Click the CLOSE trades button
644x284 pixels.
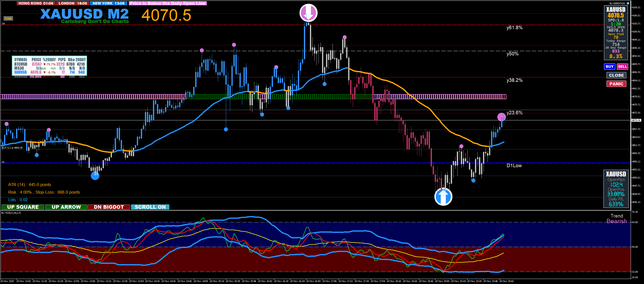pos(616,75)
